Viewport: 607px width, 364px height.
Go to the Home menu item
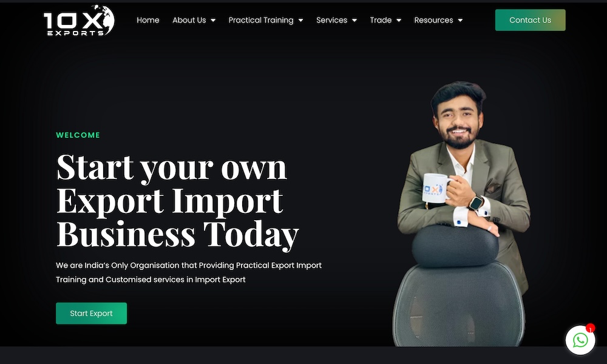pos(148,20)
